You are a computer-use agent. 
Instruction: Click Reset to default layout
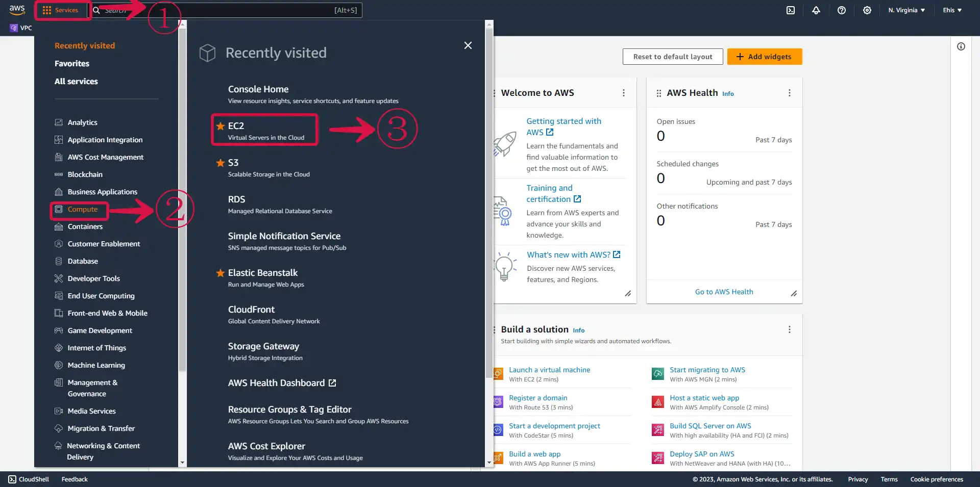tap(673, 57)
